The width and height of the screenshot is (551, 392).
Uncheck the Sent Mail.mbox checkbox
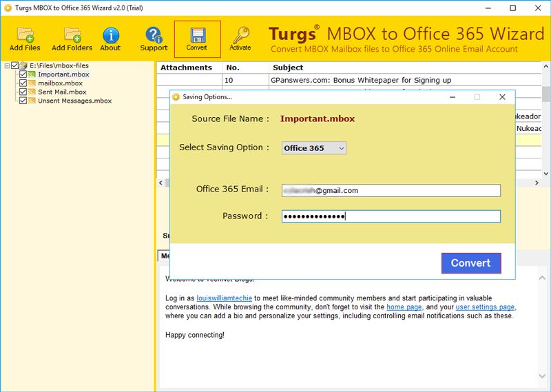23,92
